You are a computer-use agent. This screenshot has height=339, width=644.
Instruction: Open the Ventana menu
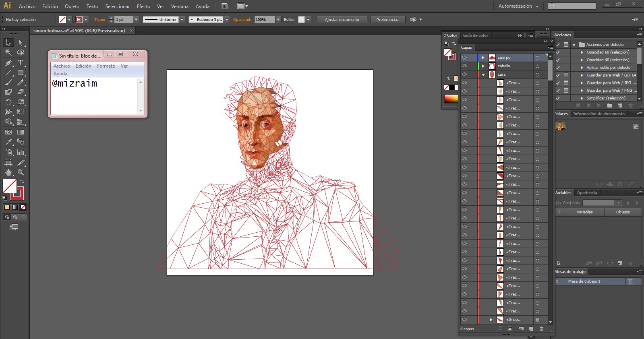(180, 6)
